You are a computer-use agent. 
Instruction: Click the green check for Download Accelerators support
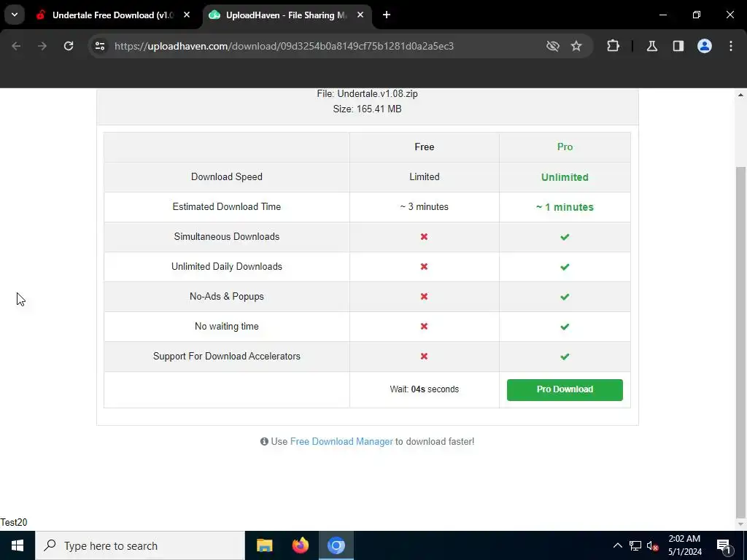565,356
